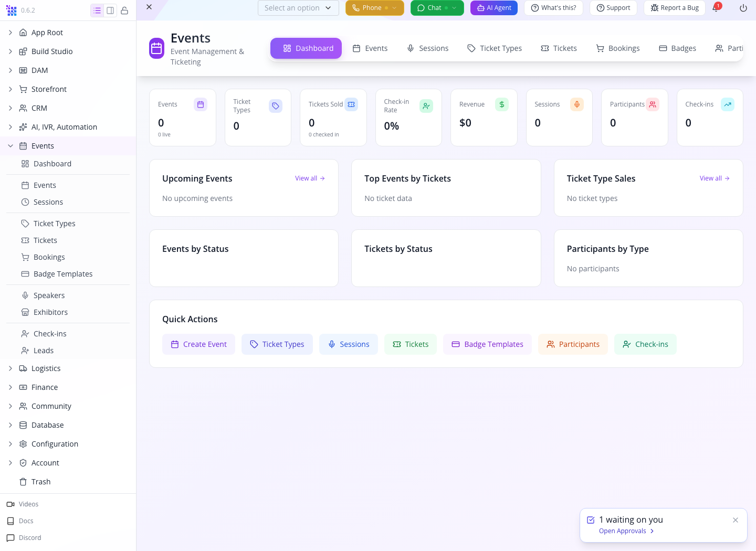Screen dimensions: 756x551
Task: Click the power logout icon
Action: click(x=743, y=8)
